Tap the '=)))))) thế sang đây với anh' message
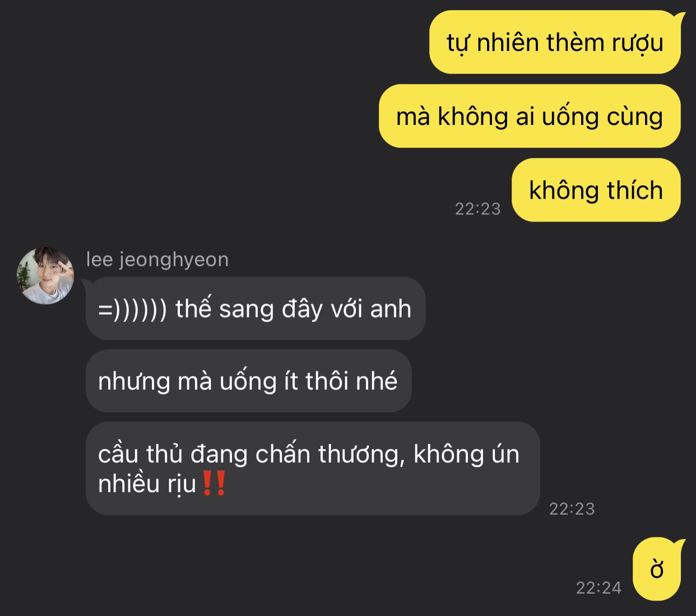 pos(256,309)
